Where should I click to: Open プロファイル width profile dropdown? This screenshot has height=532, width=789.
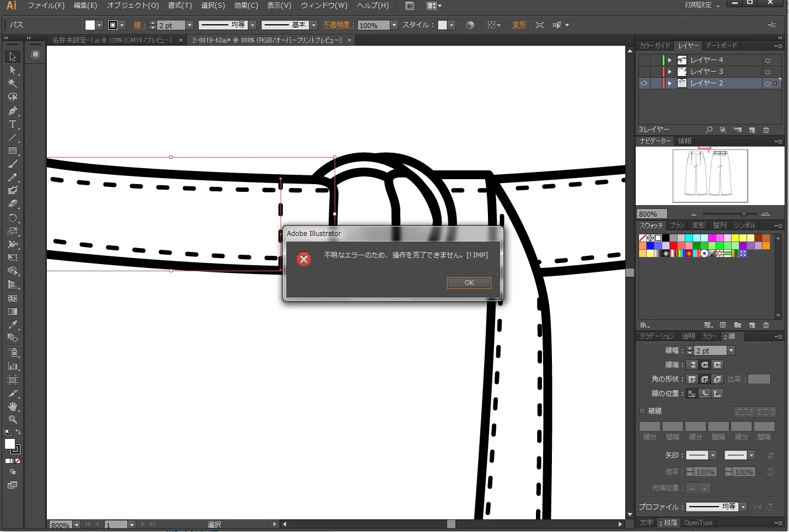pyautogui.click(x=743, y=507)
